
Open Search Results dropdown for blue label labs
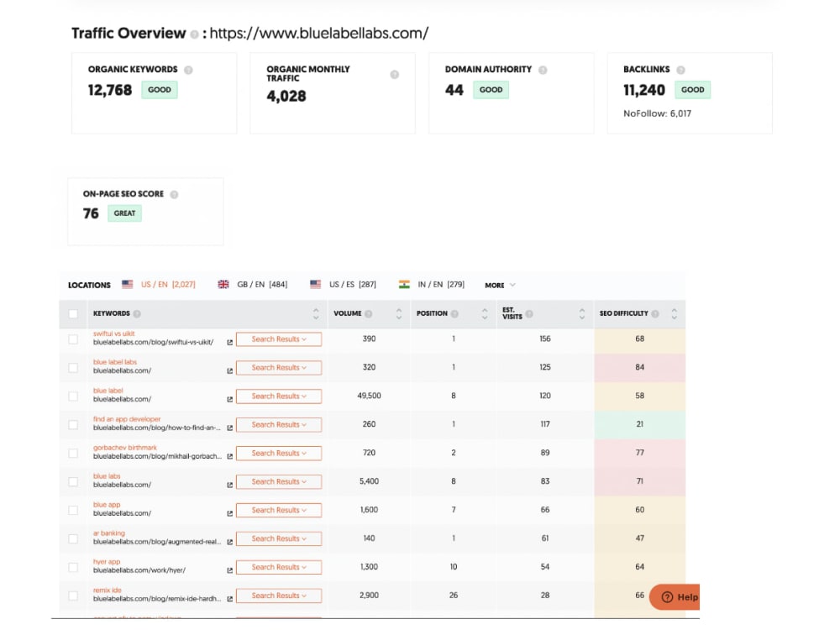(279, 368)
